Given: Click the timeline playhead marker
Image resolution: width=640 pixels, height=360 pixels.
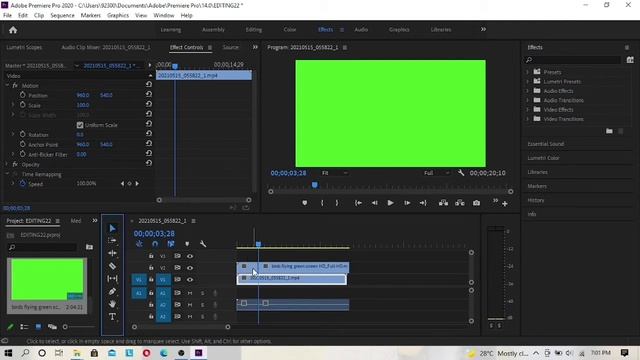Looking at the screenshot, I should (258, 244).
